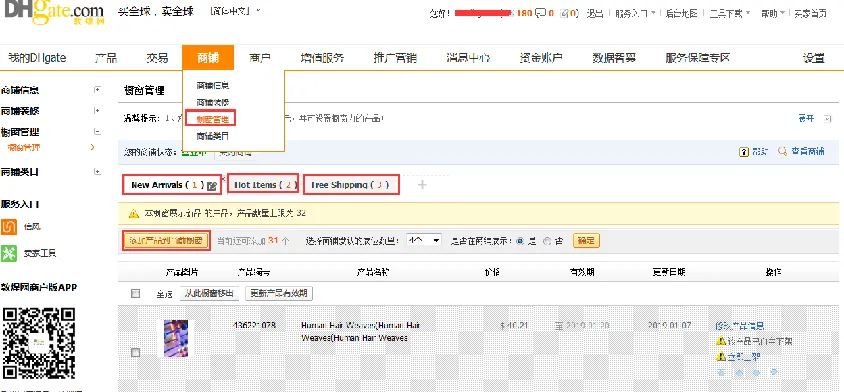Open the 简体中文 language dropdown
Screen dimensions: 844x392
click(235, 11)
